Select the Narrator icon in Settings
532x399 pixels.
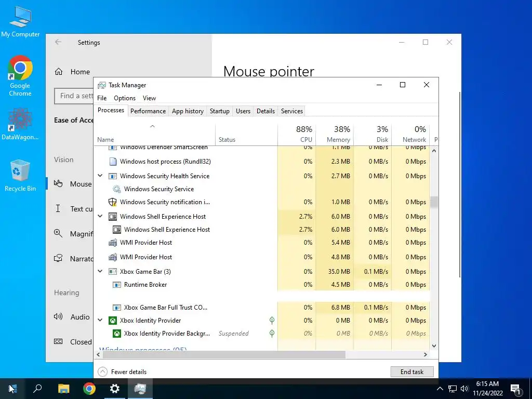coord(58,258)
